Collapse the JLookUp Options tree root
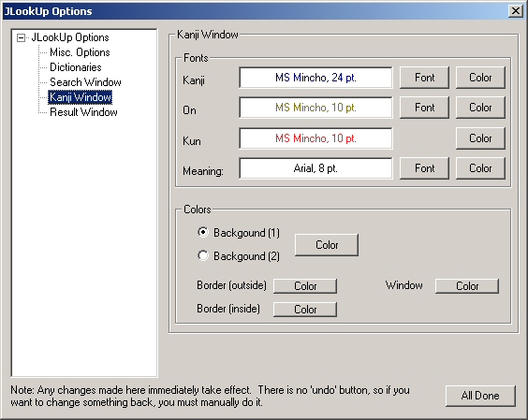Image resolution: width=528 pixels, height=420 pixels. point(21,38)
